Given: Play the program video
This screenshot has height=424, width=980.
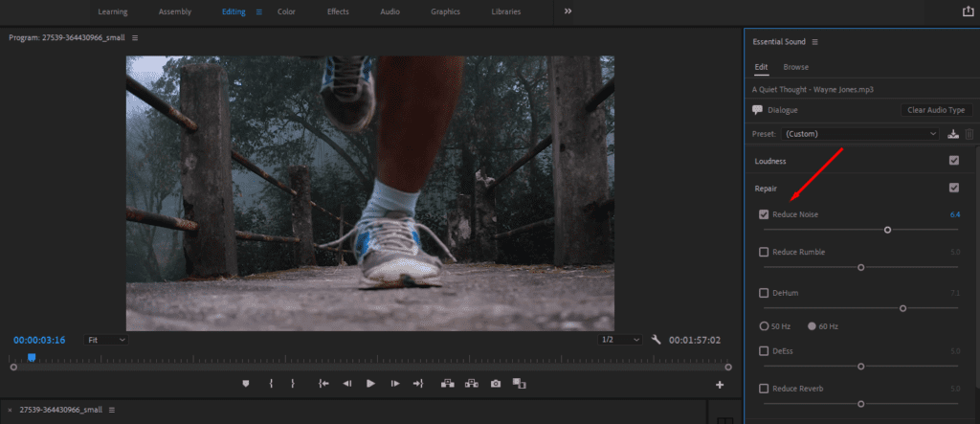Looking at the screenshot, I should pyautogui.click(x=370, y=384).
